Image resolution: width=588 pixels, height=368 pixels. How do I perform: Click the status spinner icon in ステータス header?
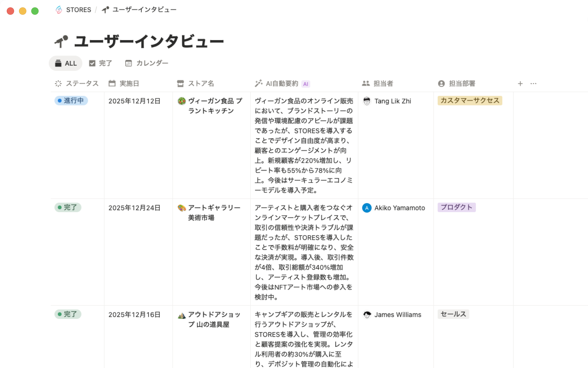[x=58, y=83]
